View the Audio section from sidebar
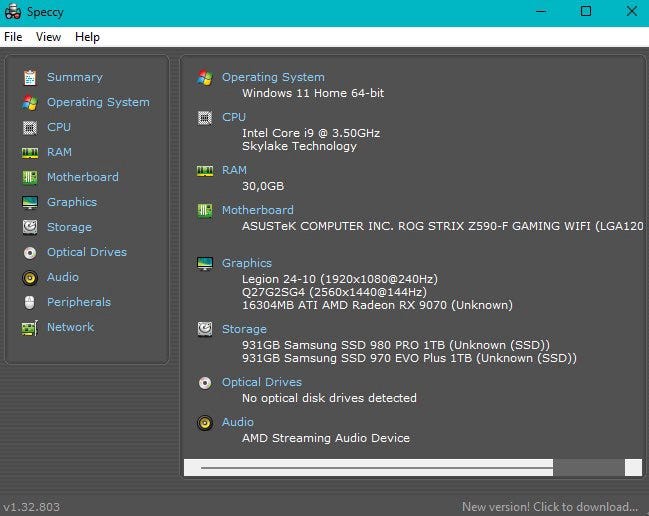 coord(62,277)
